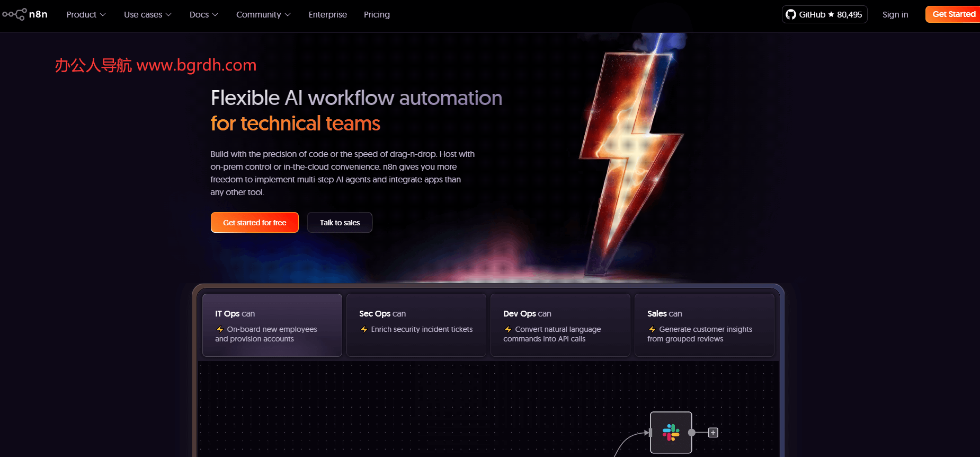Viewport: 980px width, 457px height.
Task: Click the Sign in link
Action: 895,14
